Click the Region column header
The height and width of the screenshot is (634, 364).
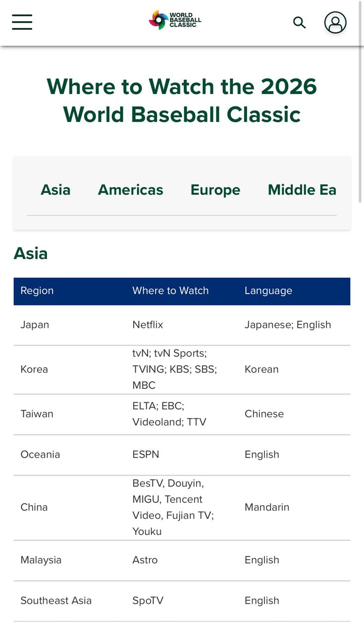[37, 291]
